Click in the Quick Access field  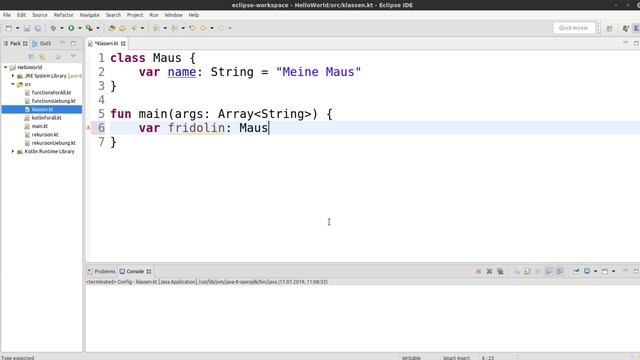point(573,28)
